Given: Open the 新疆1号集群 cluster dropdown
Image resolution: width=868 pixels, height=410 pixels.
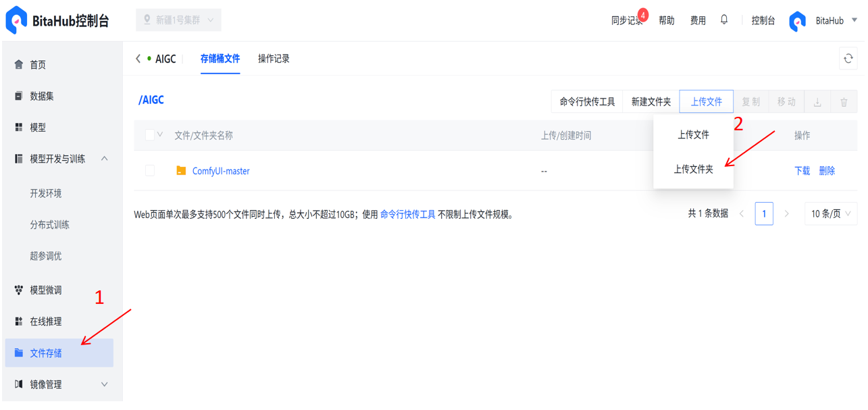Looking at the screenshot, I should click(178, 20).
